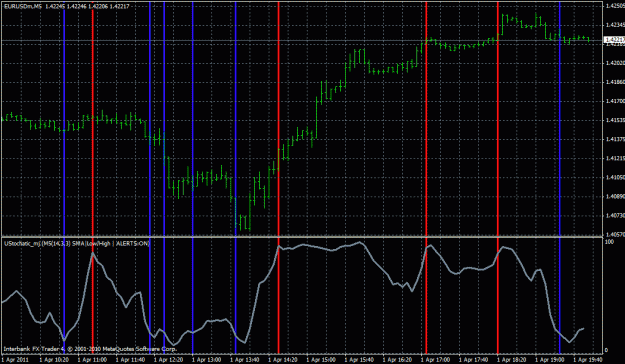Click the '1 Apr 11:40' time label
Viewport: 625px width, 364px height.
pos(130,360)
